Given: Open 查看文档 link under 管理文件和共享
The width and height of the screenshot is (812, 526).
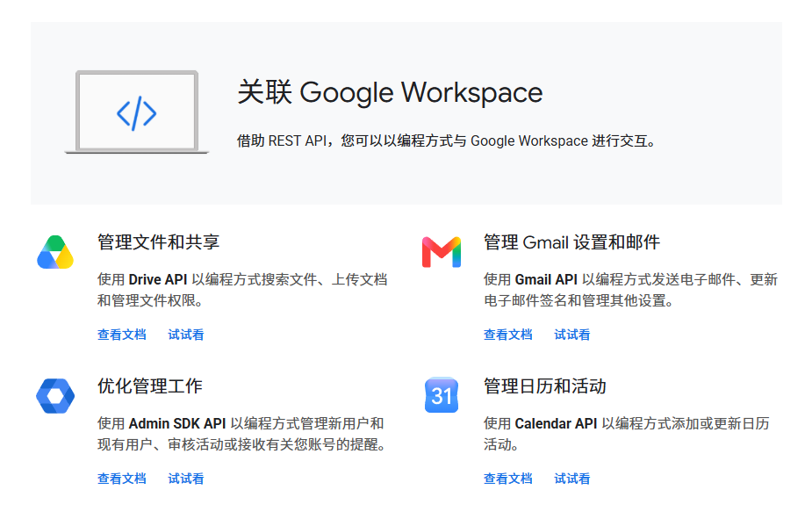Looking at the screenshot, I should click(122, 335).
